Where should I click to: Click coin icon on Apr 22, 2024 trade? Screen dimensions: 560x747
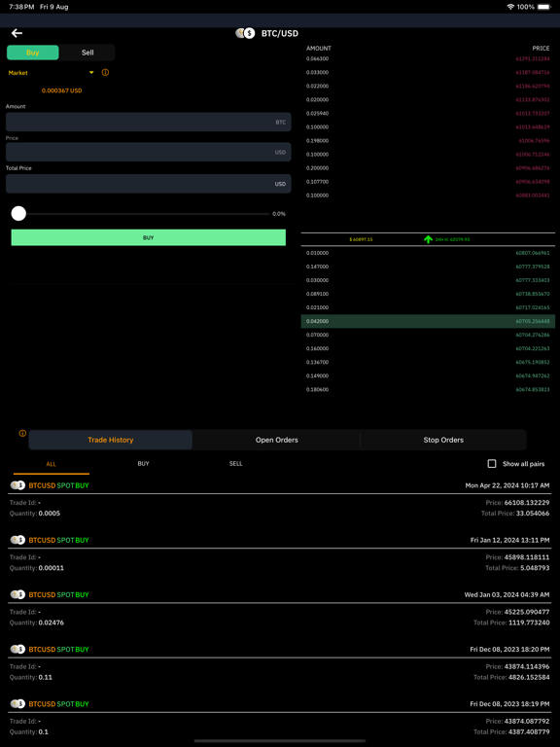coord(17,485)
